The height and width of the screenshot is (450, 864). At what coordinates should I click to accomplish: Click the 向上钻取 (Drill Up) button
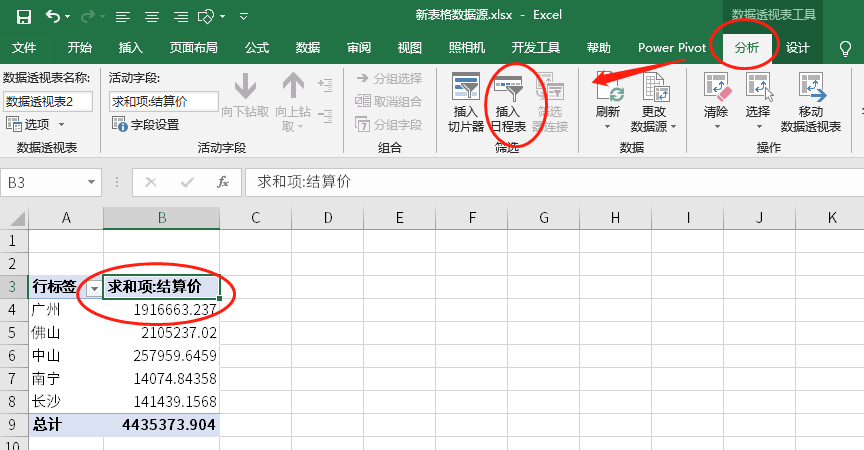point(293,102)
